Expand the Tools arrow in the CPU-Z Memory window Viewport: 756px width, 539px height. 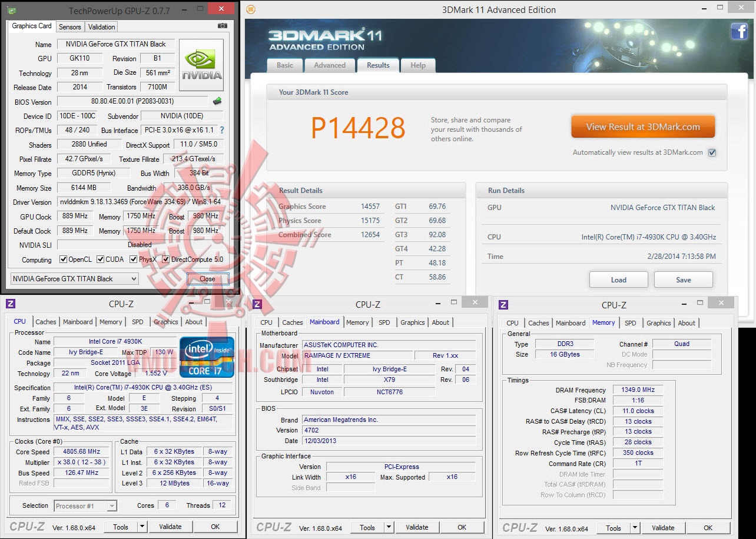(634, 528)
